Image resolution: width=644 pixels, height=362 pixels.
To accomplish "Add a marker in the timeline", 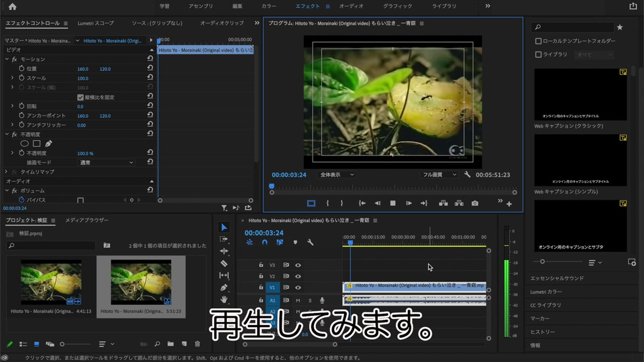I will (295, 242).
